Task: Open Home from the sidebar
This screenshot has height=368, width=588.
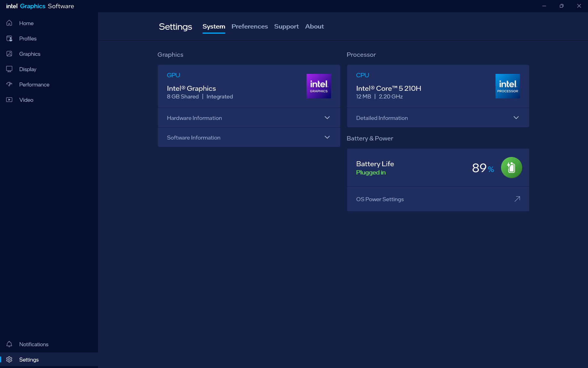Action: [49, 23]
